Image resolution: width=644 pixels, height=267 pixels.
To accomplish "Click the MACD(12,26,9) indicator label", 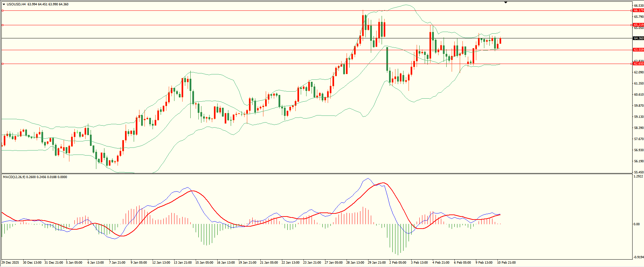I will [14, 177].
